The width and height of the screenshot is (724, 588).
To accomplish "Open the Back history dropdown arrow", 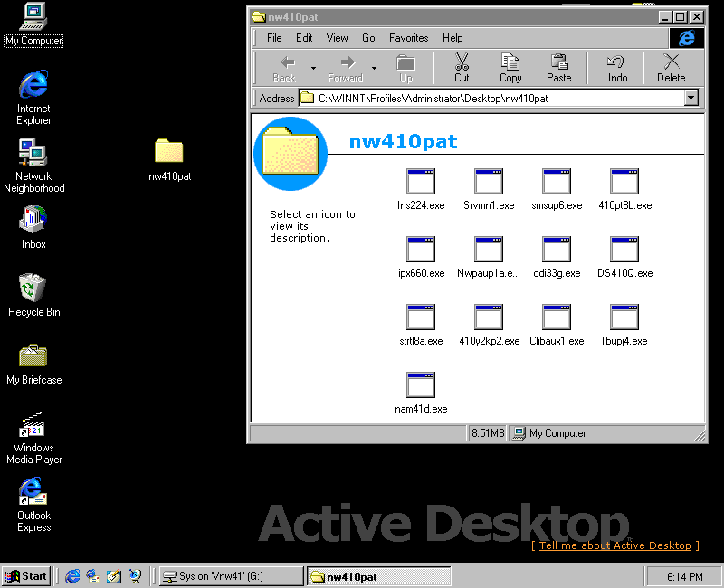I will pyautogui.click(x=313, y=69).
